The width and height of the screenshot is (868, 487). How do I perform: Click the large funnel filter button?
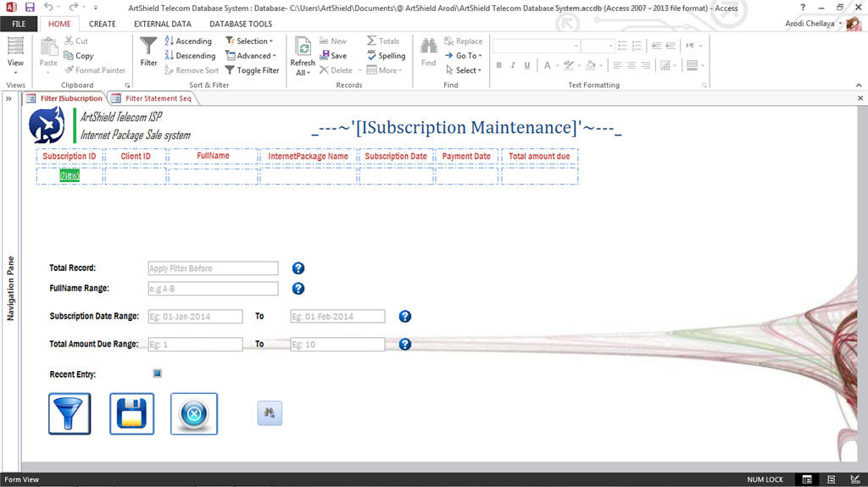70,414
